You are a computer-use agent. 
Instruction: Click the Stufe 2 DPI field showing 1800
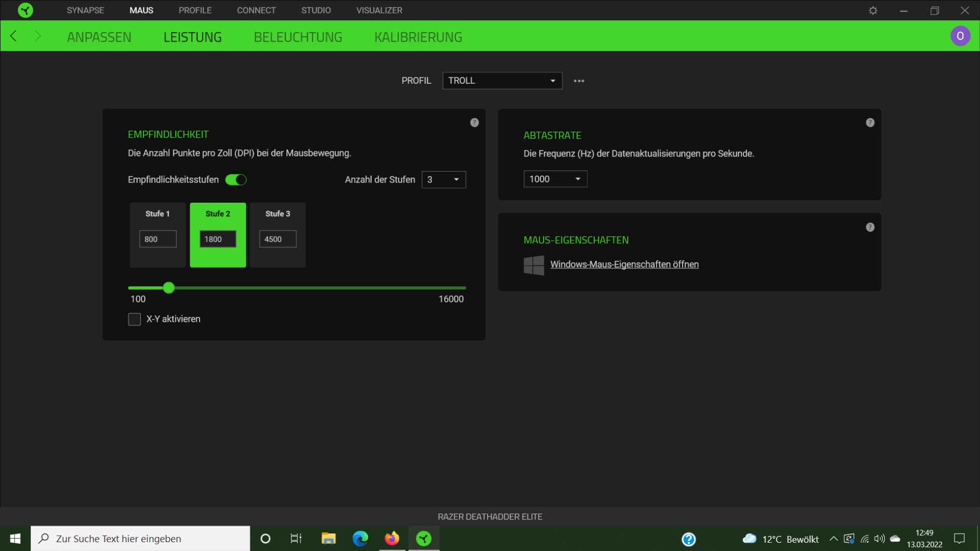[218, 239]
